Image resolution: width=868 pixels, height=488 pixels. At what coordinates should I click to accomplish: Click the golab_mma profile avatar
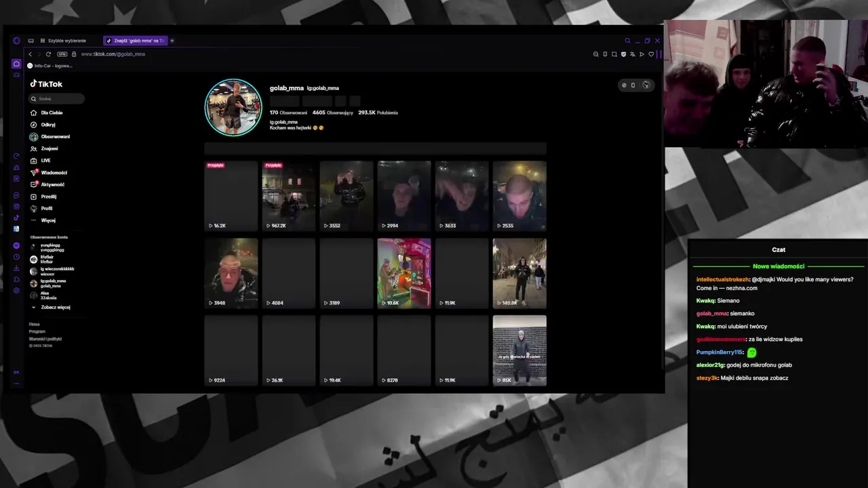point(233,108)
